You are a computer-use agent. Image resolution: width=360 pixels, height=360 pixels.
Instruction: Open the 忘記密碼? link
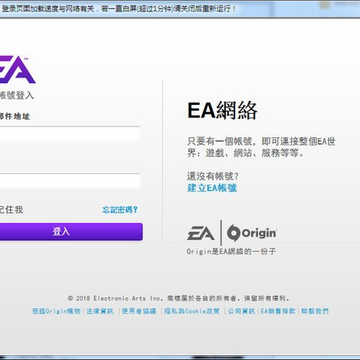click(120, 210)
